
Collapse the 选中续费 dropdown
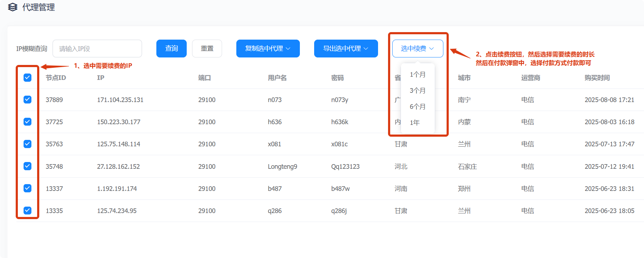pos(418,49)
